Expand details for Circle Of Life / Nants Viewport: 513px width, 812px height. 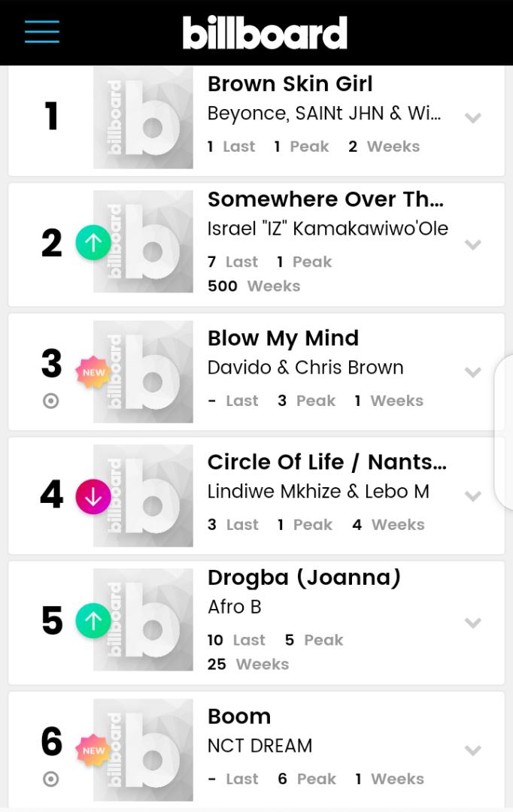tap(473, 496)
